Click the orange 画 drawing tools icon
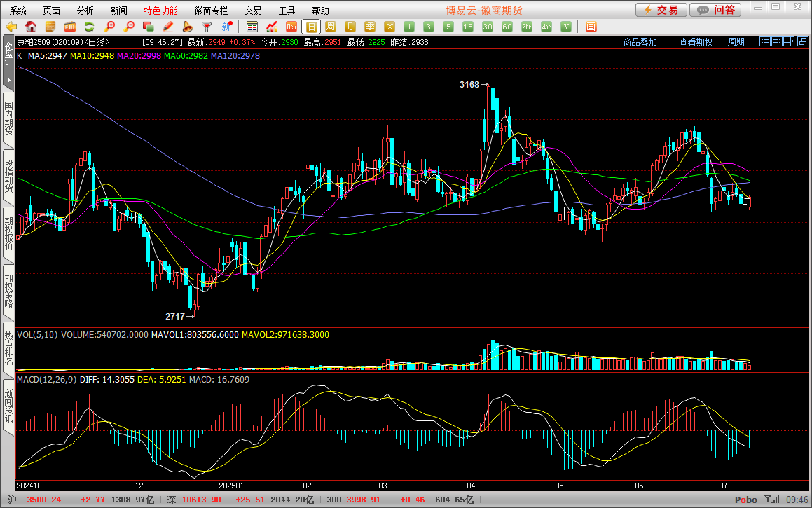 (x=591, y=27)
